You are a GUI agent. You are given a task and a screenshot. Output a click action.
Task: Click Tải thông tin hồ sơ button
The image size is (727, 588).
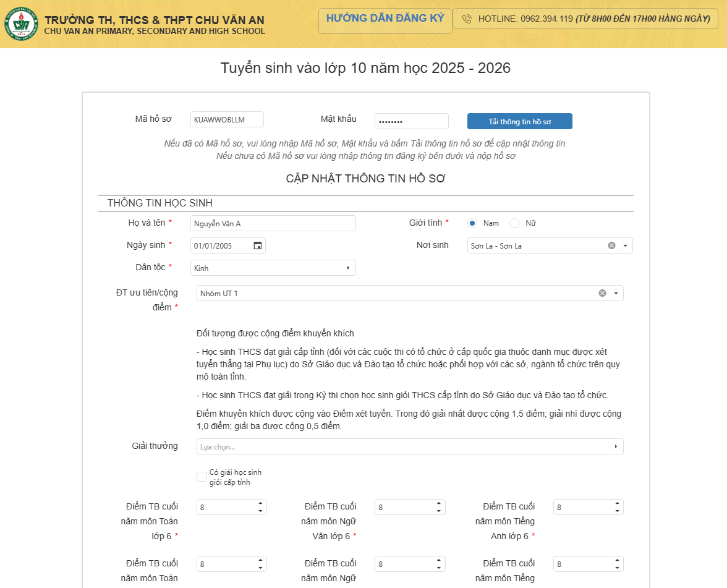tap(520, 121)
